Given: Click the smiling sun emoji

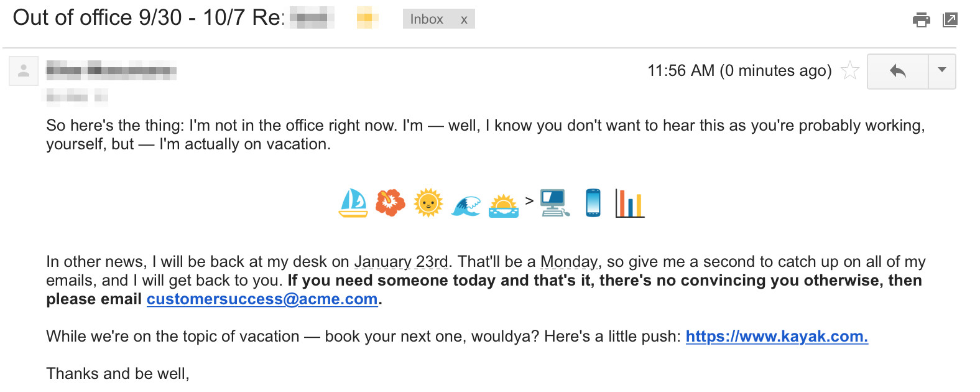Looking at the screenshot, I should (x=428, y=203).
